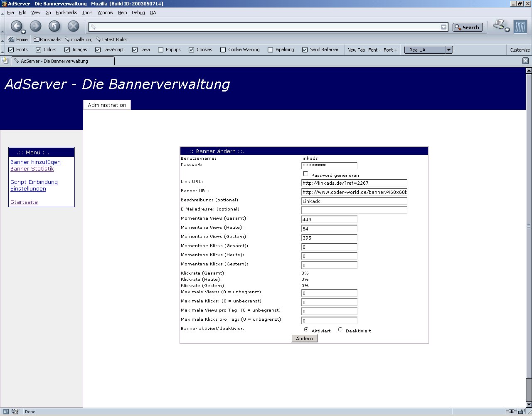
Task: Open the View menu
Action: [36, 12]
